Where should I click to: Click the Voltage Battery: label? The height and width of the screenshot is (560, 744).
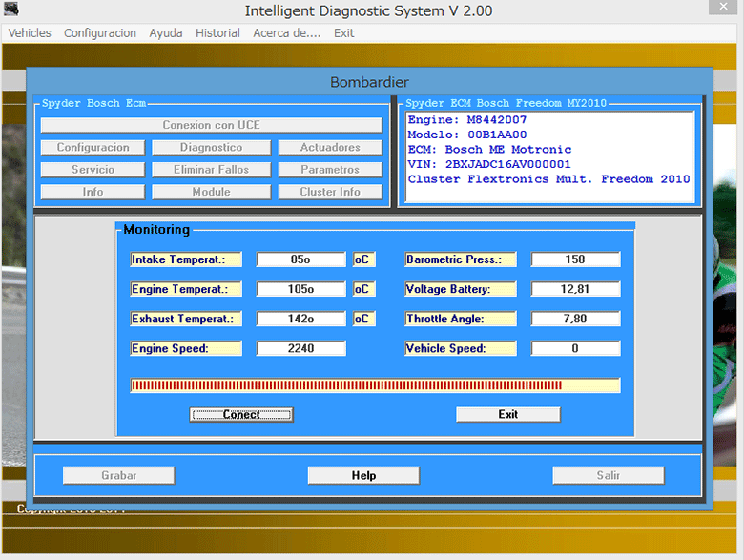tap(461, 289)
